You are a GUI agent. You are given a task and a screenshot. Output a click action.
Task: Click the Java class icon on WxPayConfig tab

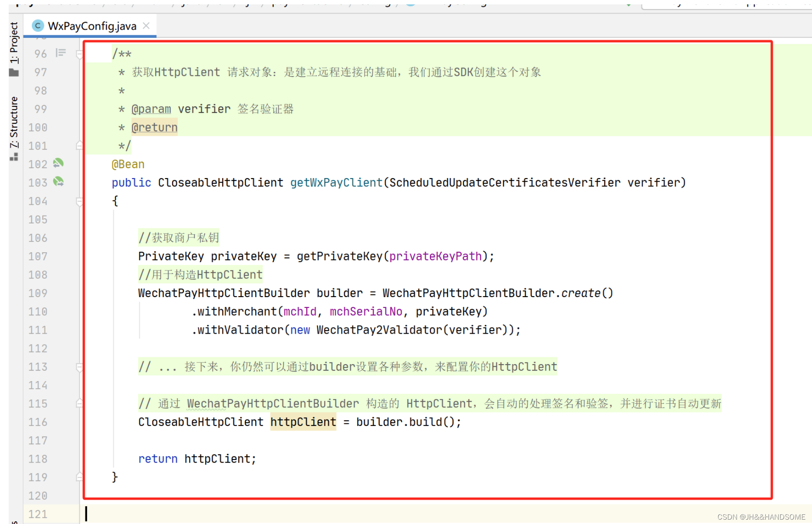tap(38, 26)
